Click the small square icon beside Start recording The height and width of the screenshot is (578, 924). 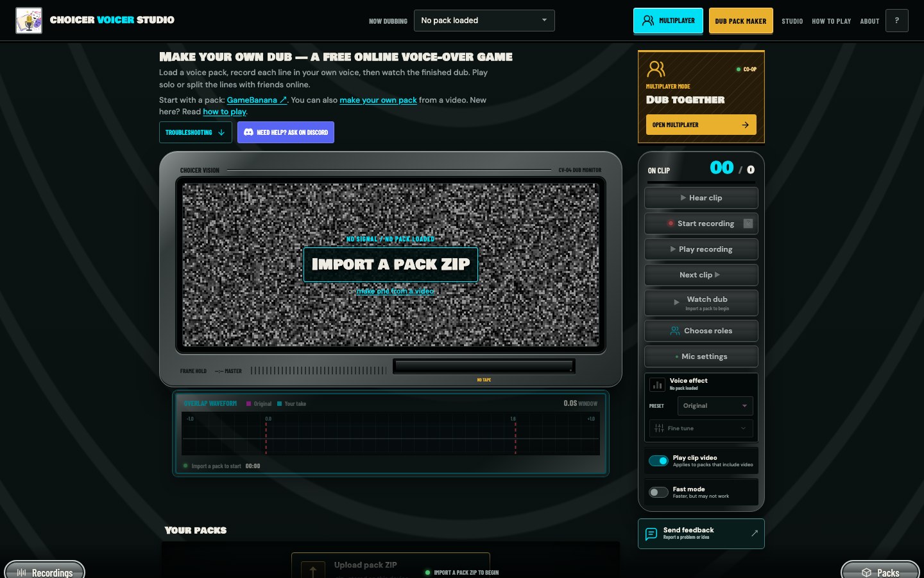pyautogui.click(x=748, y=223)
